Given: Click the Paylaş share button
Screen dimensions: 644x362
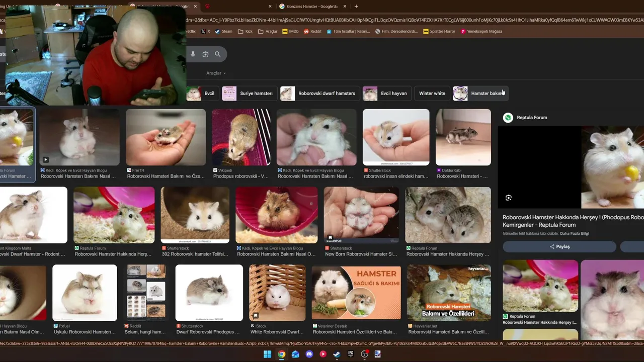Looking at the screenshot, I should [x=559, y=247].
